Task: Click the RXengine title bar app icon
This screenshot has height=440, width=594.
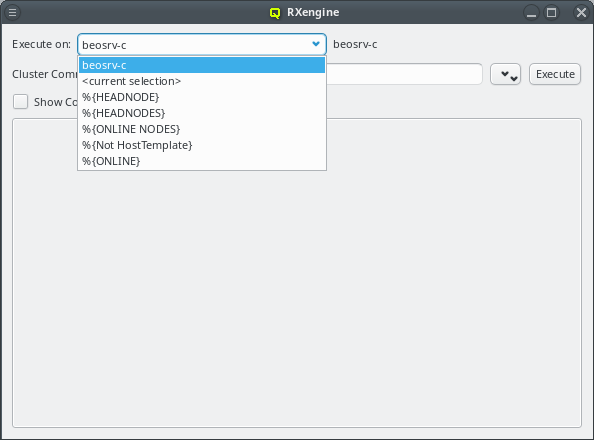Action: 275,13
